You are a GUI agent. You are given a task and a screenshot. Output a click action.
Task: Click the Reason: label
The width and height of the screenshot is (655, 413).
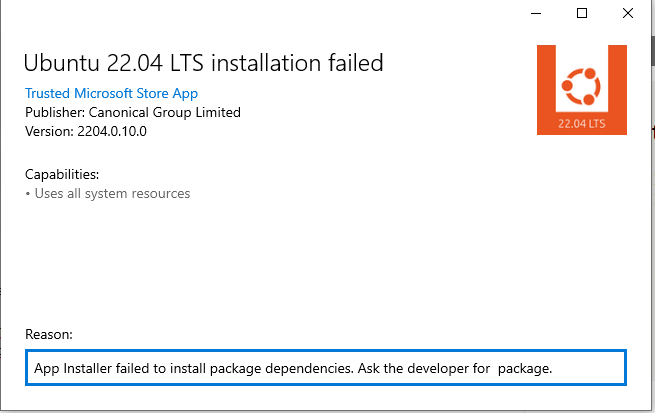coord(49,334)
